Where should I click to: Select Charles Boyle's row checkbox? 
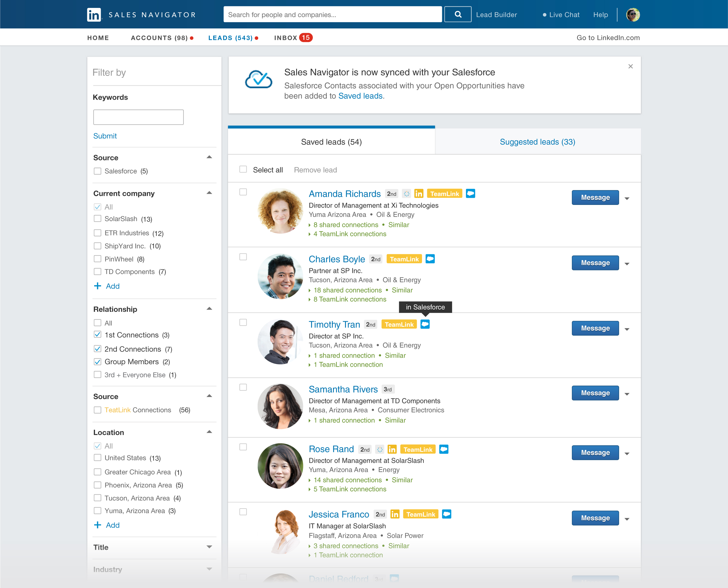coord(243,257)
